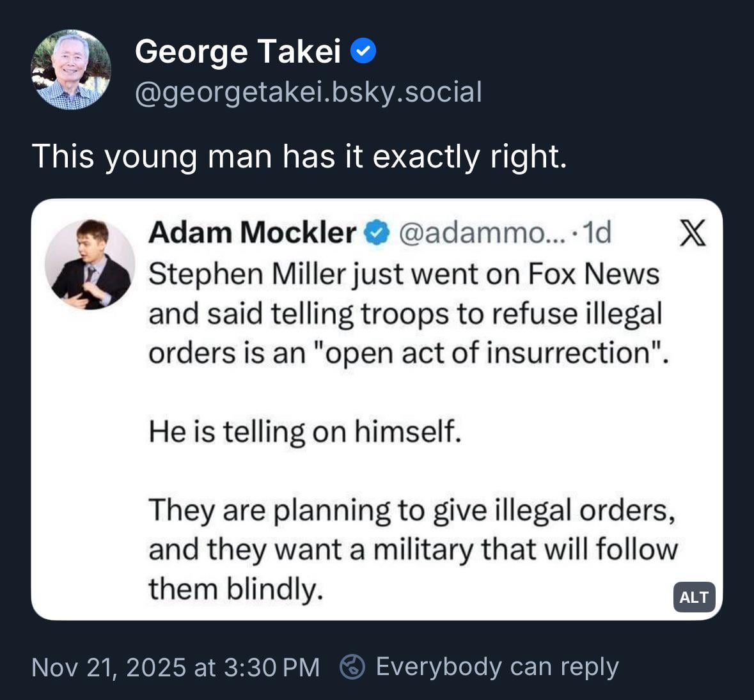The width and height of the screenshot is (754, 700).
Task: Click Adam Mockler's profile picture
Action: tap(90, 265)
